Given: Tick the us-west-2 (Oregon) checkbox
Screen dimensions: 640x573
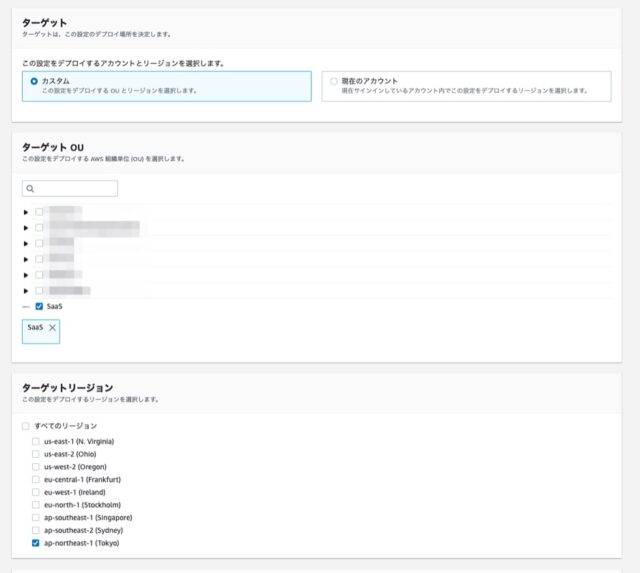Looking at the screenshot, I should pos(36,467).
